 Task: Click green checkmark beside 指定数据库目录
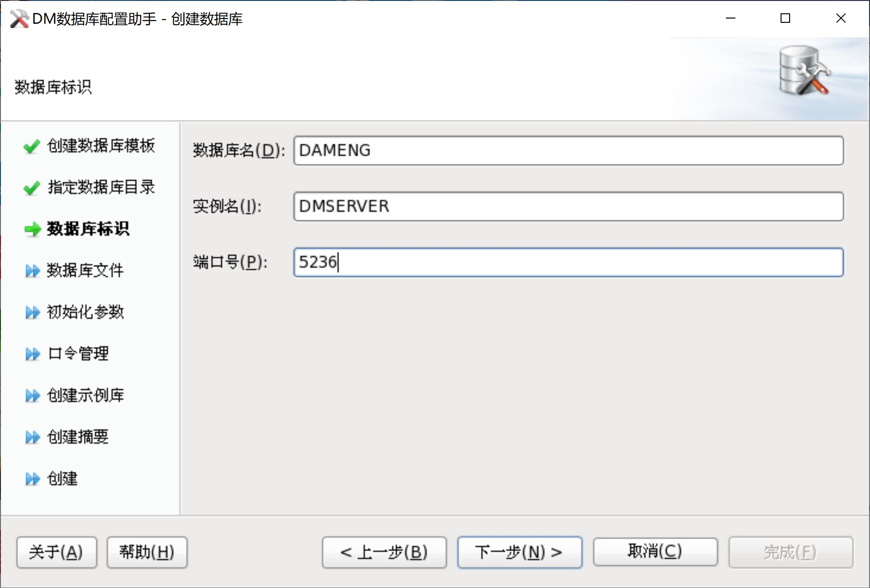tap(31, 188)
